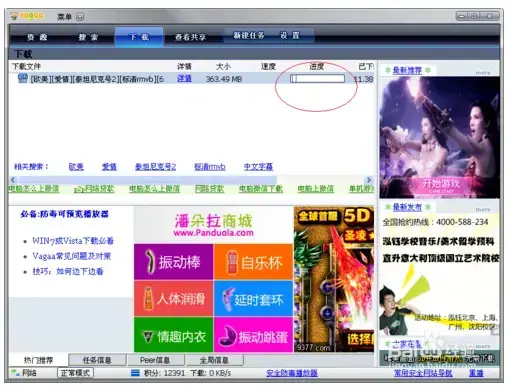509x388 pixels.
Task: Click the download progress bar
Action: click(x=317, y=79)
